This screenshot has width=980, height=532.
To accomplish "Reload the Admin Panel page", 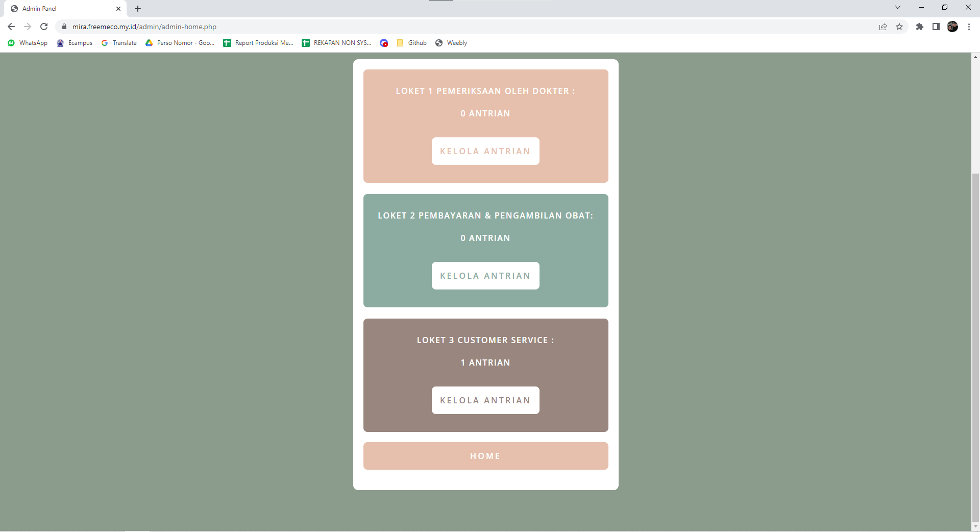I will pos(44,27).
